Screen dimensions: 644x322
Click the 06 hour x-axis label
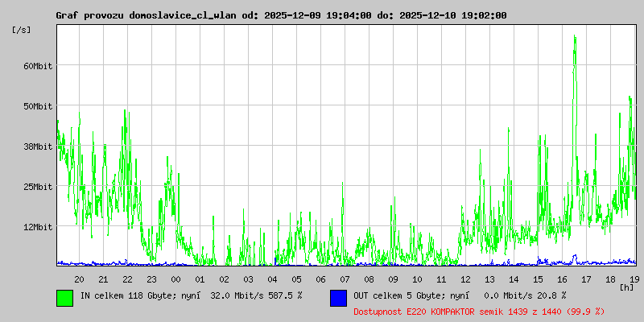320,279
